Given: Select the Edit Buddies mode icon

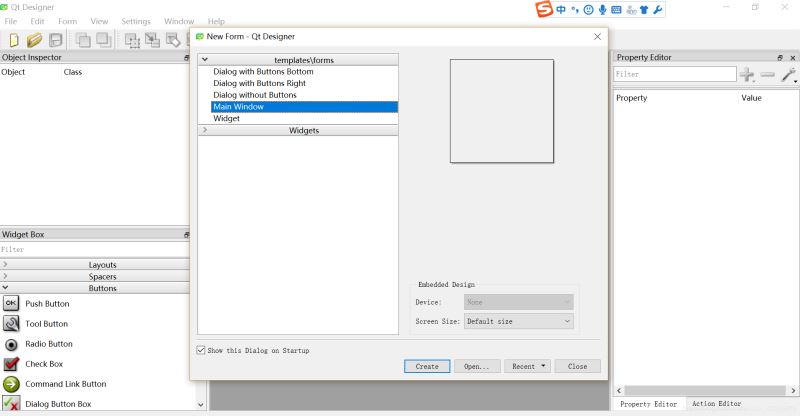Looking at the screenshot, I should coord(173,40).
